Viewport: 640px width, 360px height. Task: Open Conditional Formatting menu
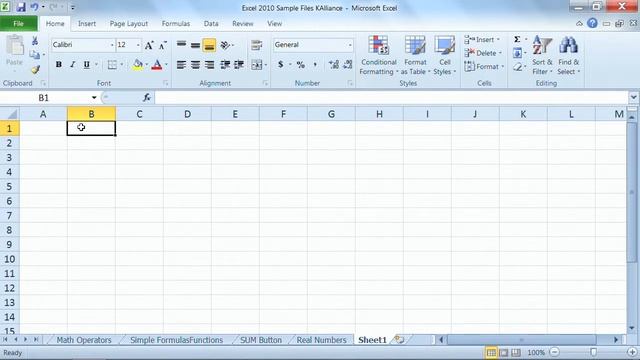378,56
